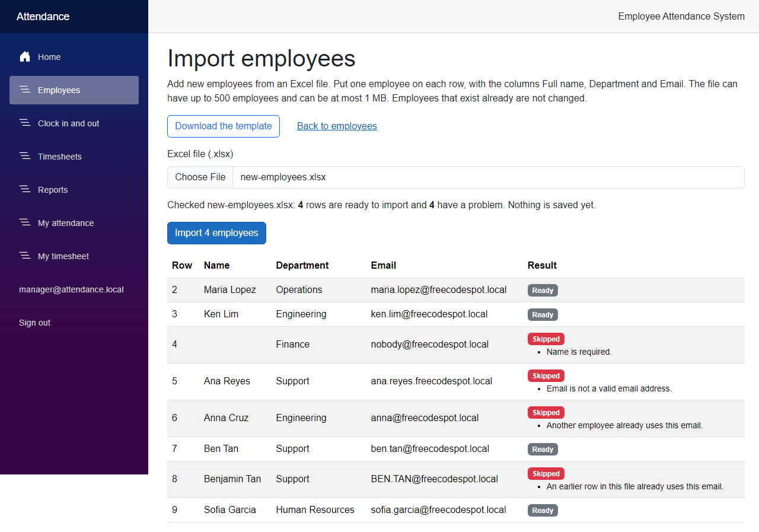Screen dimensions: 759x532
Task: Go to Clock in and out page
Action: tap(69, 123)
